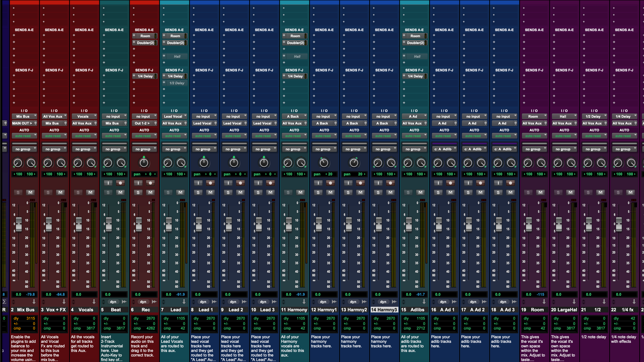Open the I/O header on Adlibs track
644x362 pixels.
pyautogui.click(x=414, y=111)
